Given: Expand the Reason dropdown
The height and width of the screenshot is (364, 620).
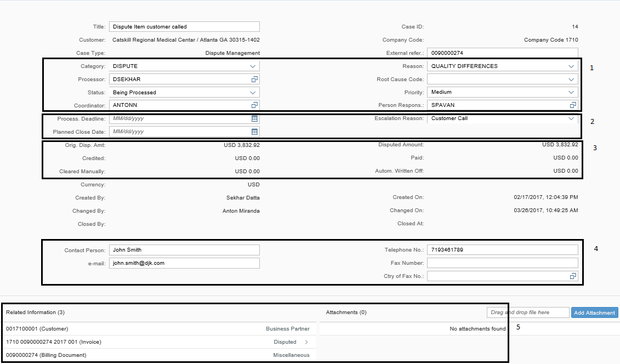Looking at the screenshot, I should point(571,66).
